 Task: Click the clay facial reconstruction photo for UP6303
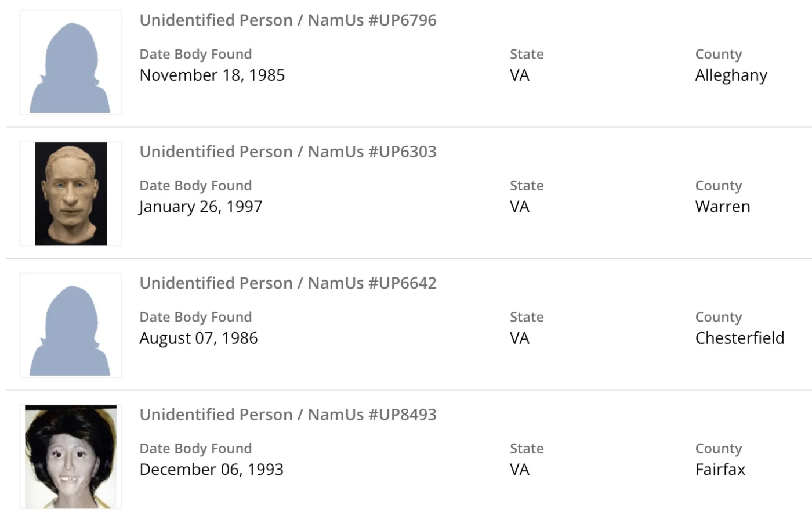[x=70, y=193]
